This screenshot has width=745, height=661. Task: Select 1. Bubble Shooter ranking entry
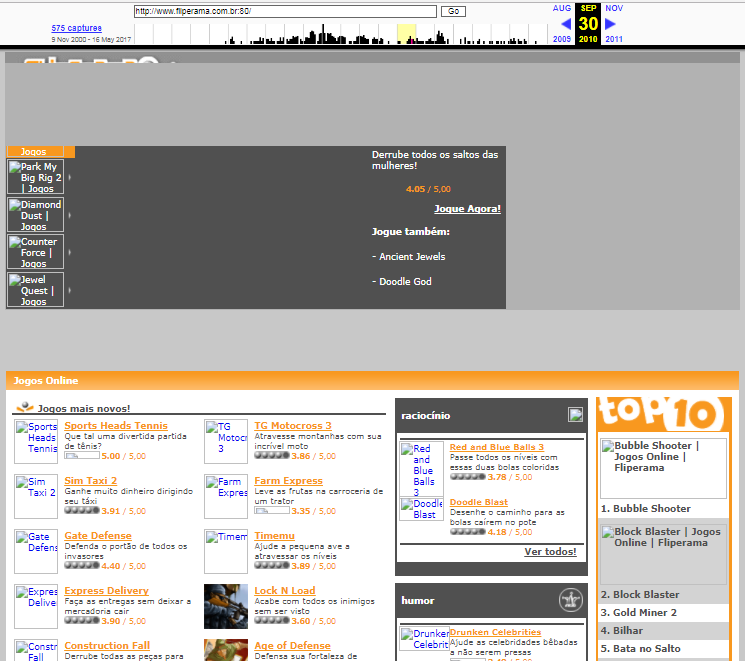coord(646,508)
